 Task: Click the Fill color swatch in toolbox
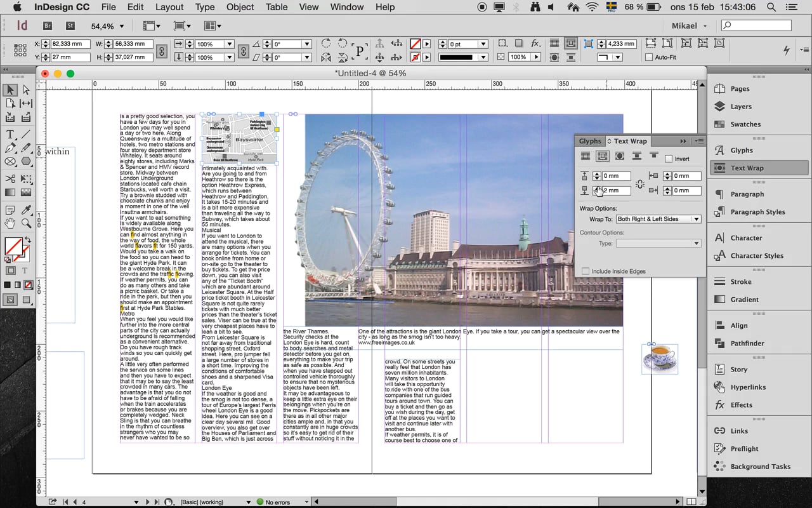[12, 246]
